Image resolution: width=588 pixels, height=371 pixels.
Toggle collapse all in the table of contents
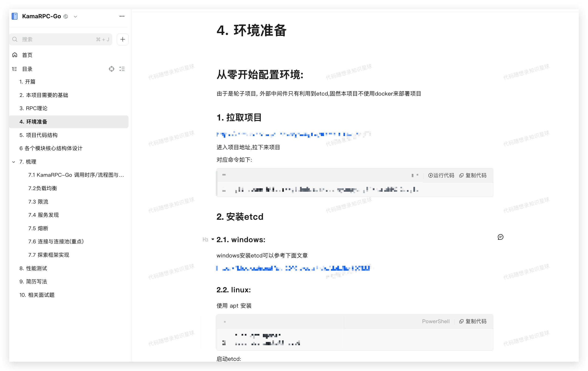coord(122,69)
